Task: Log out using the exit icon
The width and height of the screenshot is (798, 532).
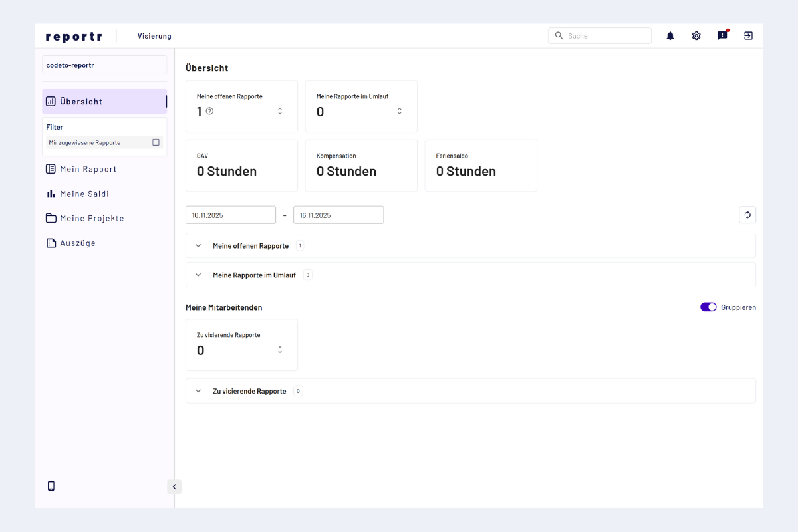Action: click(x=747, y=35)
